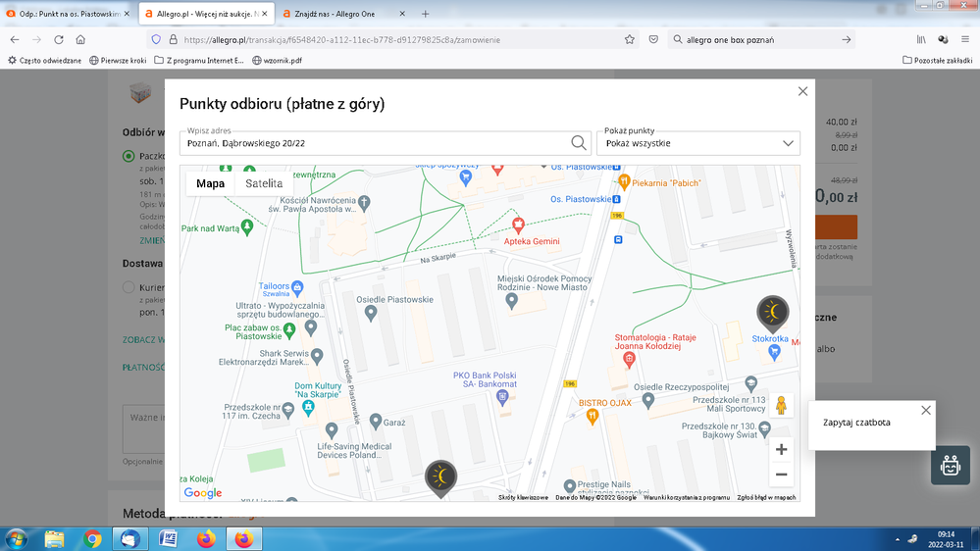The width and height of the screenshot is (980, 551).
Task: Open Chrome from taskbar
Action: click(92, 538)
